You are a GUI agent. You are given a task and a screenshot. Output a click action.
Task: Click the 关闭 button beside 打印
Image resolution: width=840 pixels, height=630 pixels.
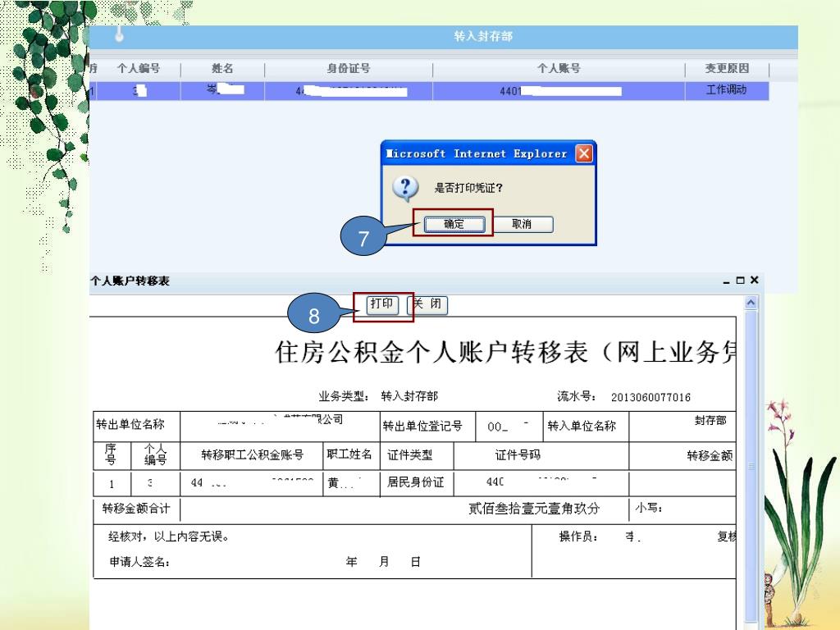pos(427,305)
